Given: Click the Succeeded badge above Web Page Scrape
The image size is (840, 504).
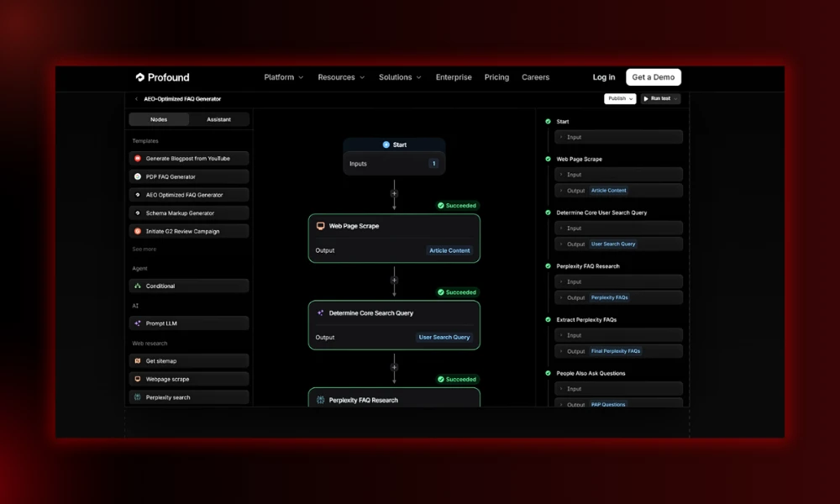Looking at the screenshot, I should point(457,206).
